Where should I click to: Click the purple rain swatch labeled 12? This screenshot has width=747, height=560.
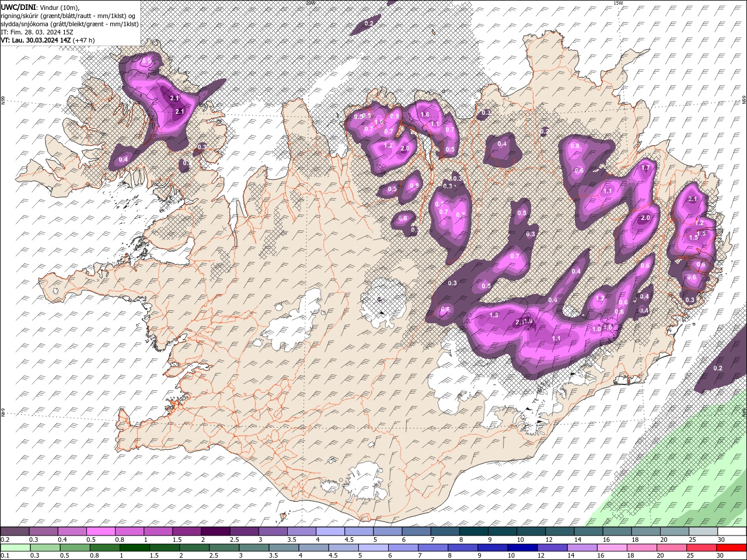[x=553, y=547]
